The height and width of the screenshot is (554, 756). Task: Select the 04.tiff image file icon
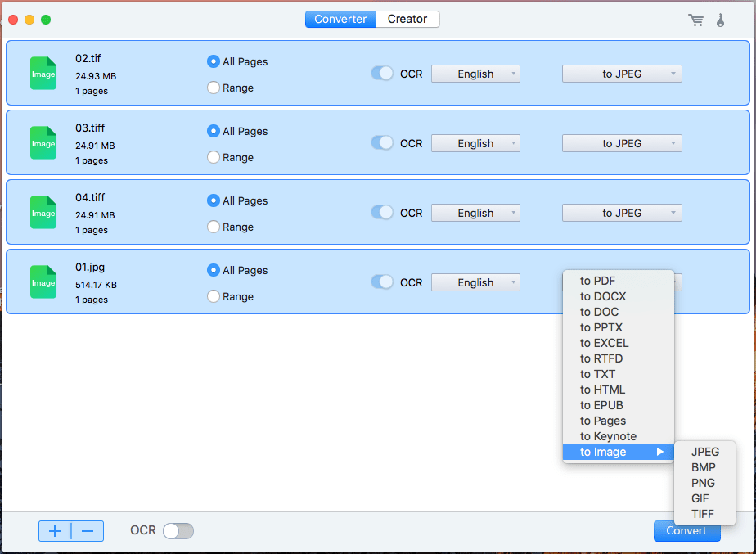click(43, 212)
